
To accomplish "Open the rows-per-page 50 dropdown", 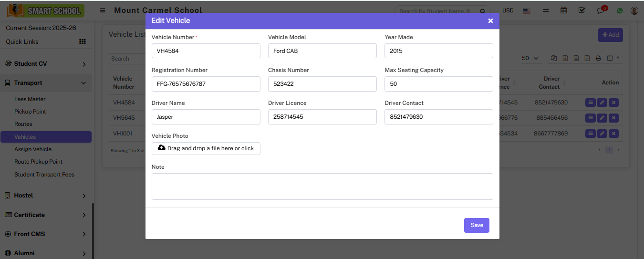I will click(x=530, y=58).
